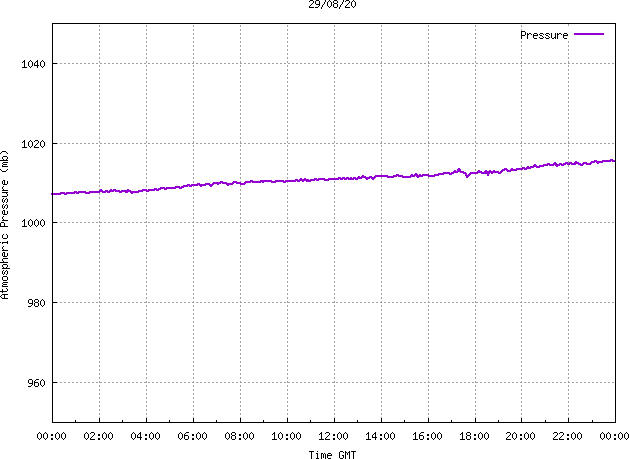Viewport: 629px width, 459px height.
Task: Click the 22:00 time label
Action: [x=568, y=436]
